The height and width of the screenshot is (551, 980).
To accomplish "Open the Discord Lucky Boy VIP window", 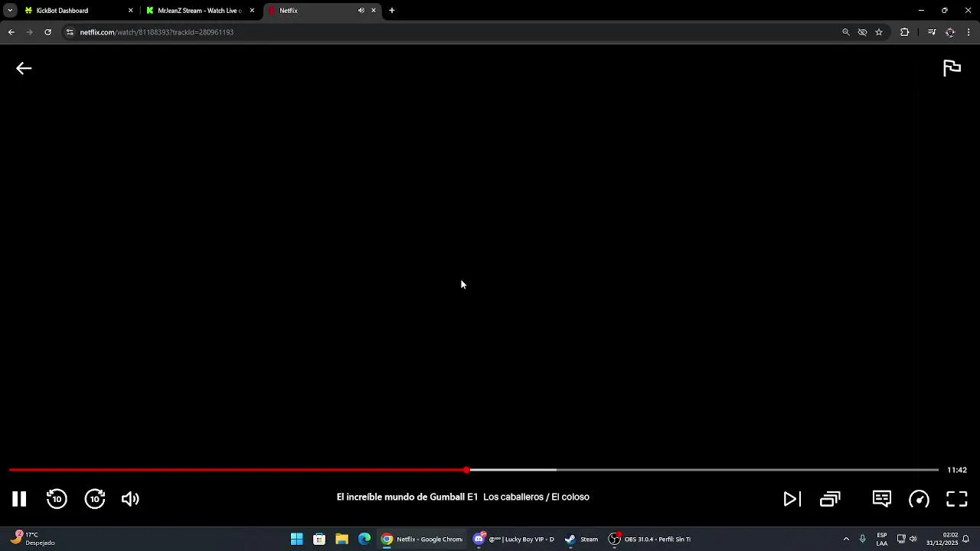I will (x=514, y=539).
